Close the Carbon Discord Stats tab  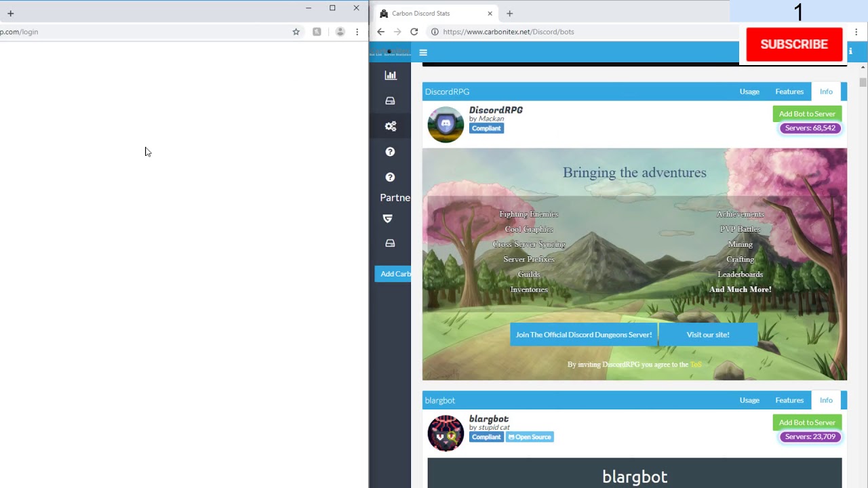pyautogui.click(x=490, y=14)
